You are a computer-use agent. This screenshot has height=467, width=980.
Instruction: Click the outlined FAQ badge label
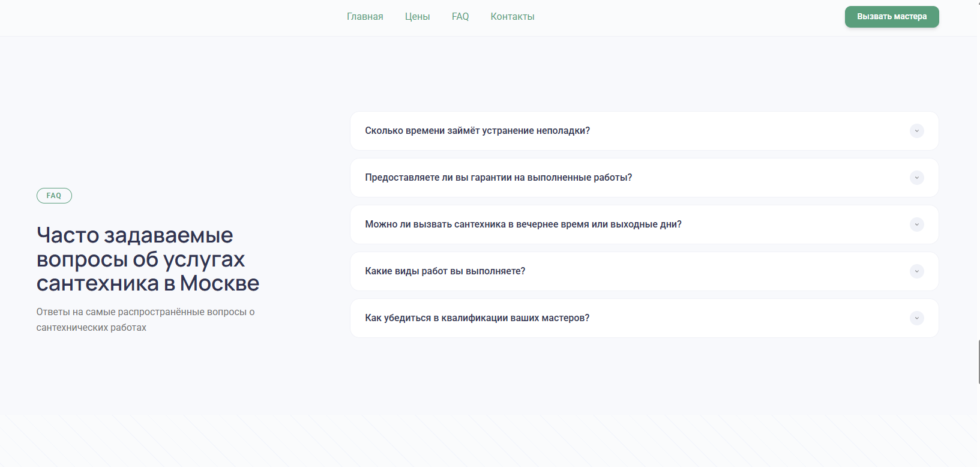(54, 196)
